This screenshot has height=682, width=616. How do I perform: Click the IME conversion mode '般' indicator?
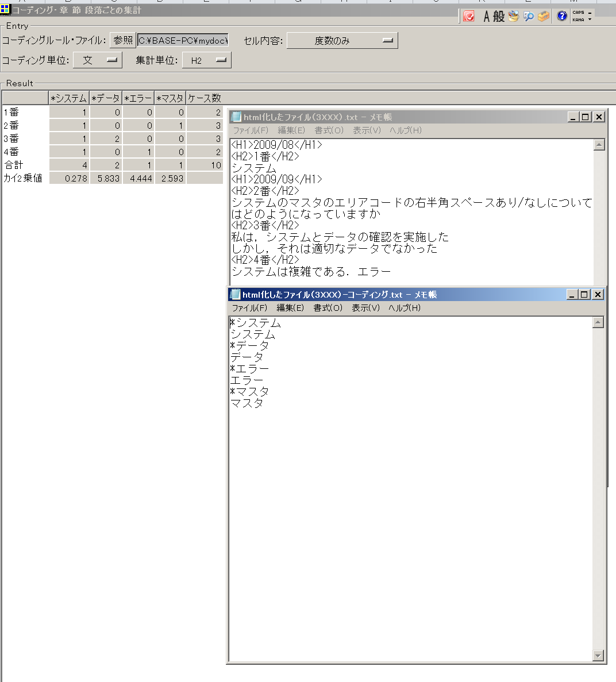499,17
